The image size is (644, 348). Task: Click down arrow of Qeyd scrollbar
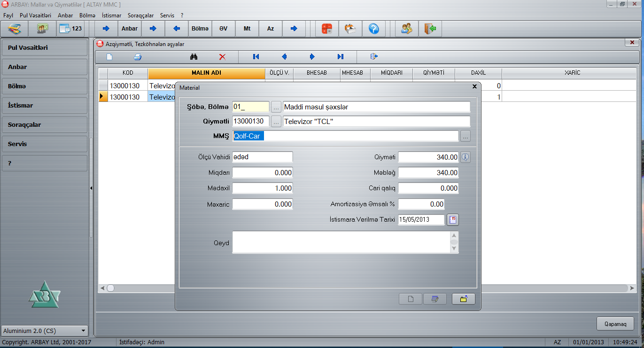[x=454, y=248]
